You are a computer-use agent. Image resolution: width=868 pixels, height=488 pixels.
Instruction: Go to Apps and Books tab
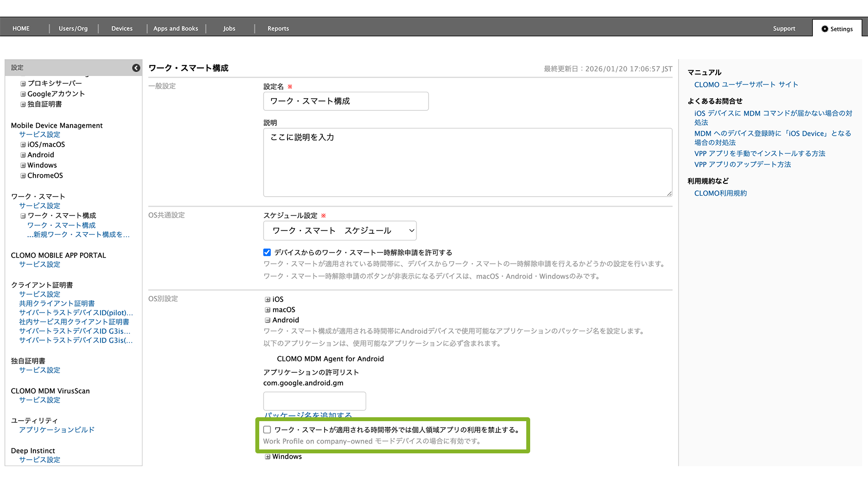pyautogui.click(x=176, y=29)
